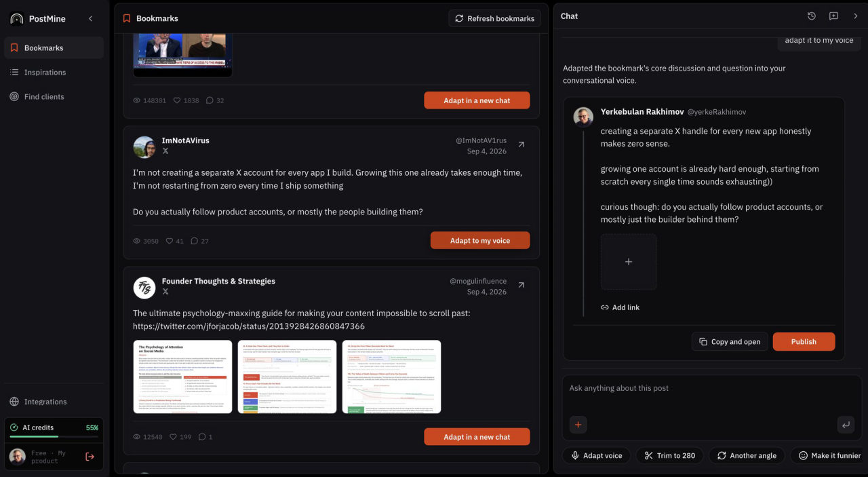Collapse the Chat panel using the right chevron
Image resolution: width=868 pixels, height=477 pixels.
click(x=855, y=16)
